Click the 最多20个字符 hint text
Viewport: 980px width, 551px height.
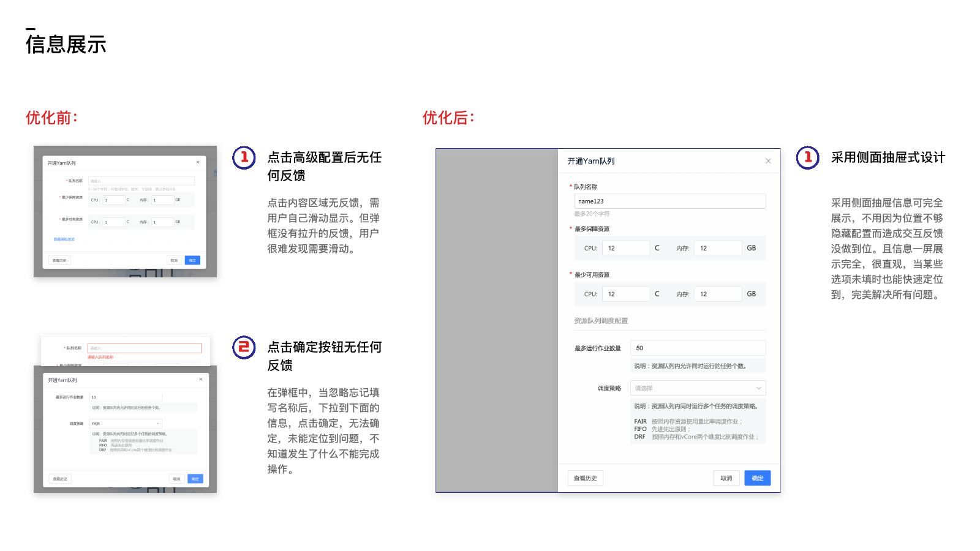click(x=592, y=214)
